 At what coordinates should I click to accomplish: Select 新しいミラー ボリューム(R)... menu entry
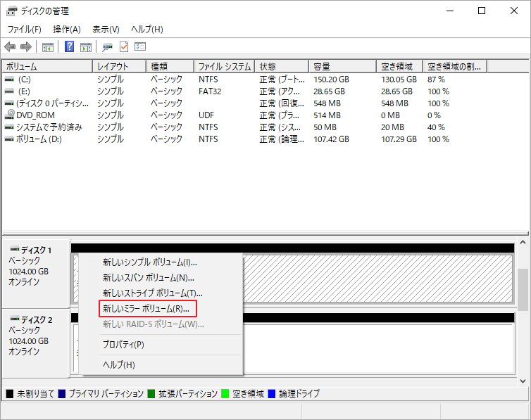pos(161,308)
